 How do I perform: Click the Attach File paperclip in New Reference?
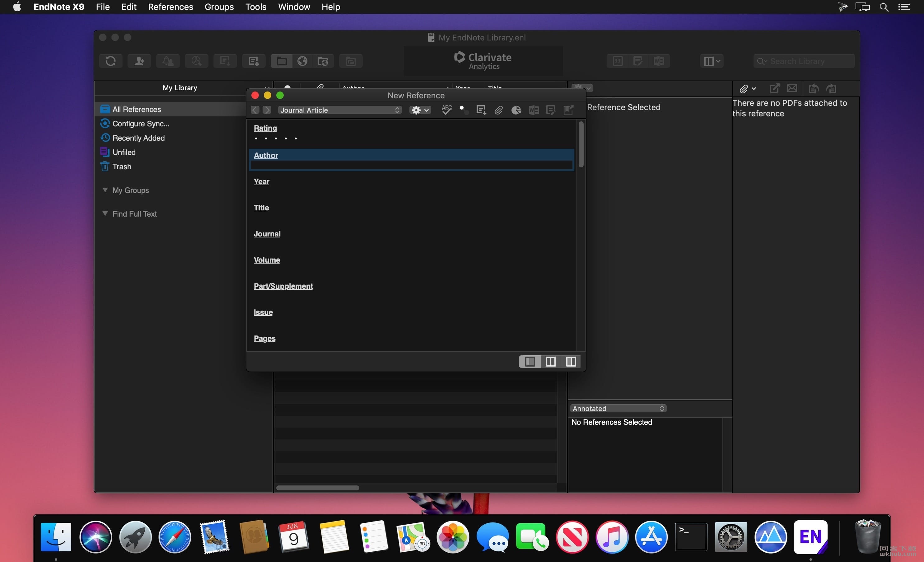[x=498, y=110]
